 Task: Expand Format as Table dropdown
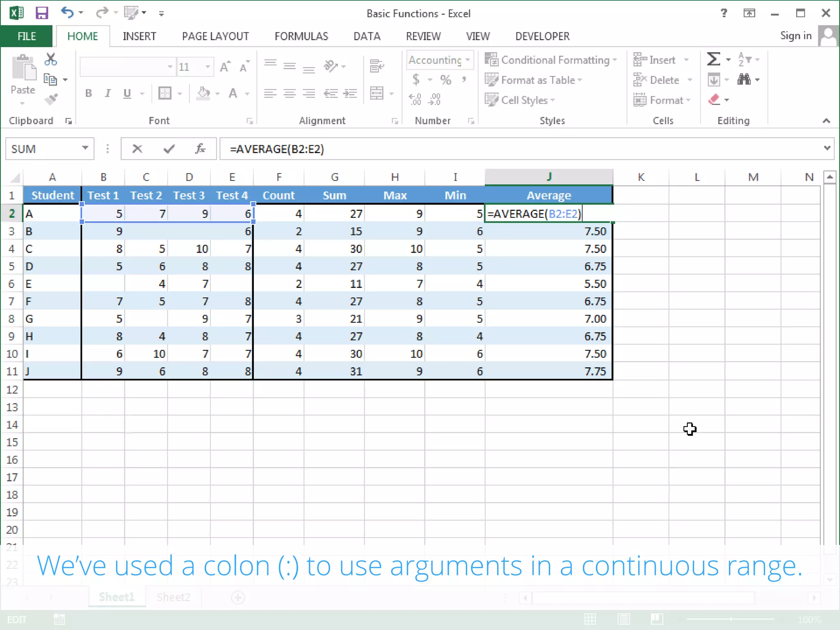[580, 80]
